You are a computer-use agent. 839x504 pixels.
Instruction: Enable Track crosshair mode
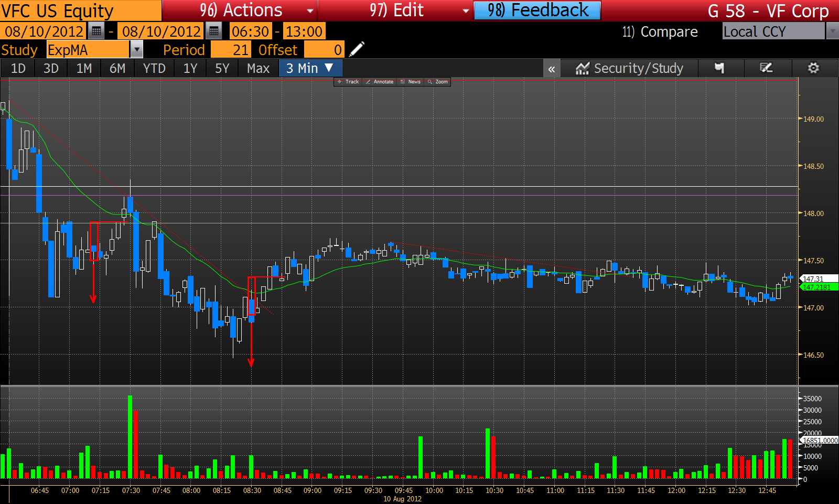point(348,82)
